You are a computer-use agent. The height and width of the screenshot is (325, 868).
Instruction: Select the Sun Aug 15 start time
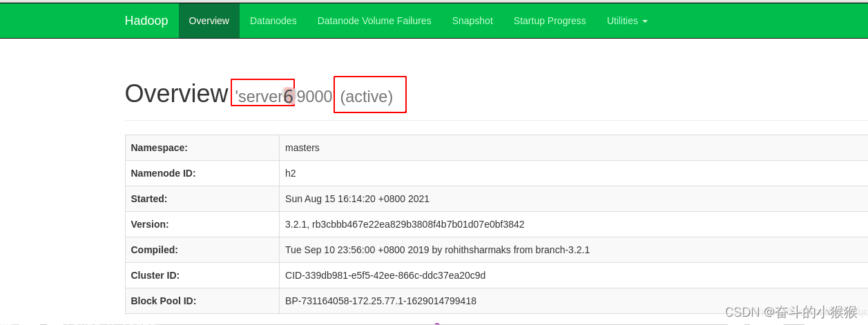click(357, 199)
